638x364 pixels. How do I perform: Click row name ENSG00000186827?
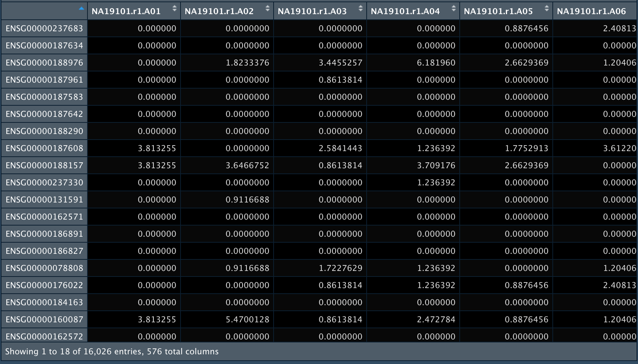pyautogui.click(x=44, y=251)
